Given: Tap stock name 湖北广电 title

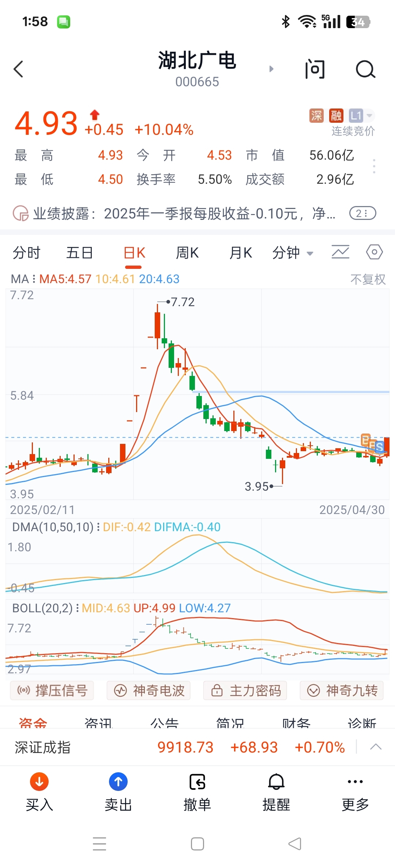Looking at the screenshot, I should point(197,60).
